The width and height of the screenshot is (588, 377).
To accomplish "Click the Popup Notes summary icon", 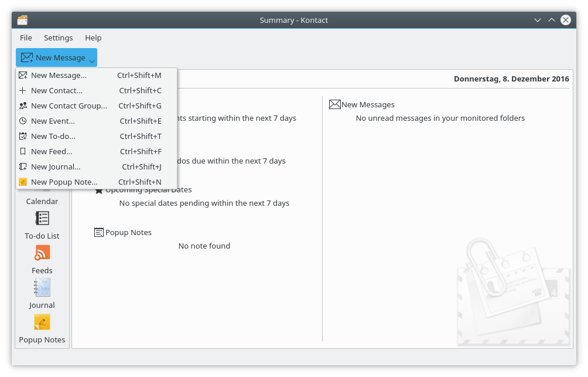I will point(99,232).
